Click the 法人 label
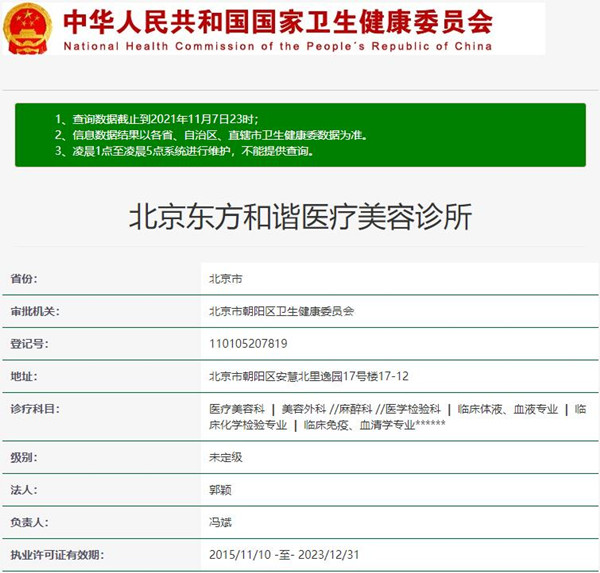This screenshot has width=600, height=573. pyautogui.click(x=24, y=490)
